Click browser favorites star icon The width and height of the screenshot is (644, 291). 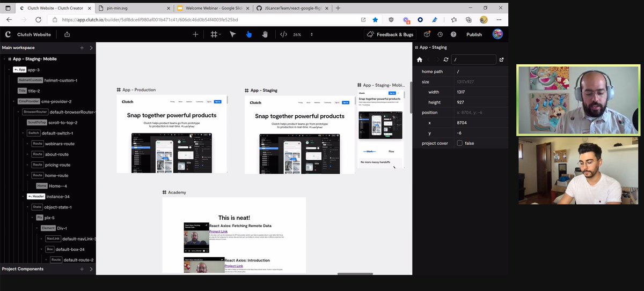pyautogui.click(x=375, y=19)
